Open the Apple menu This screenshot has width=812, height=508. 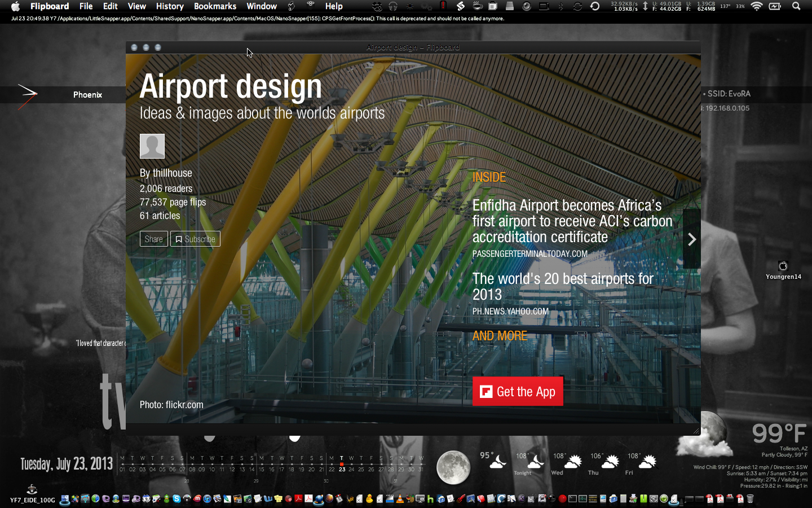pos(15,6)
